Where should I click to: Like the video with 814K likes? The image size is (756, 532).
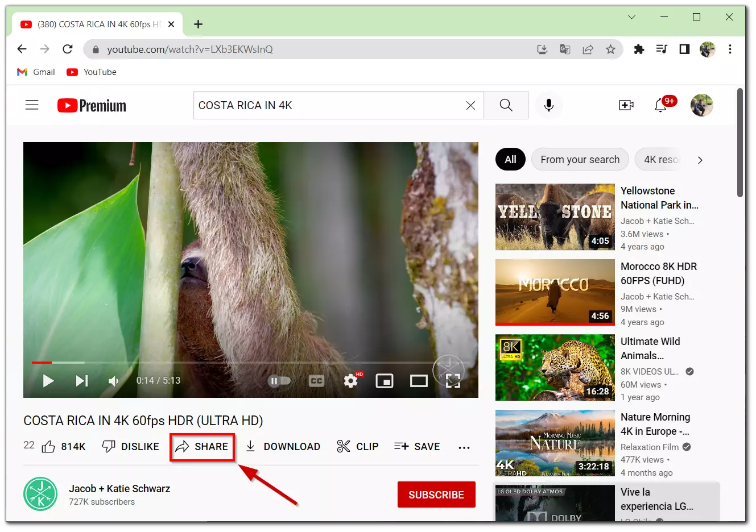pos(64,447)
